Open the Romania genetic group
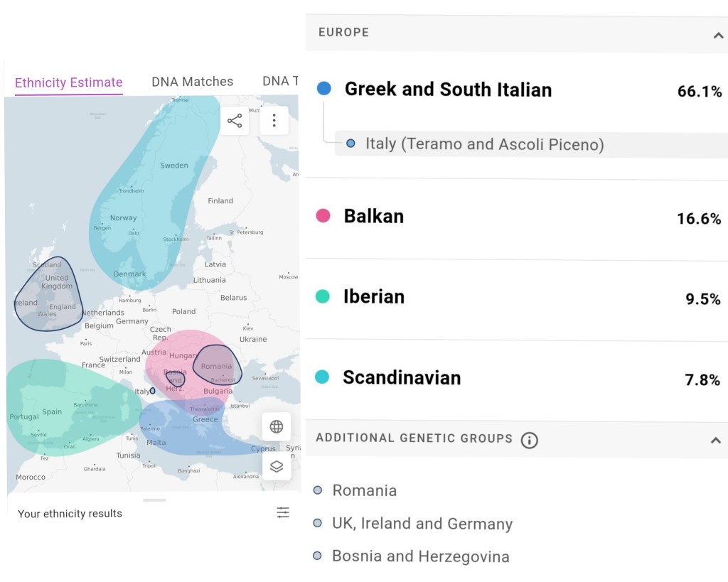 [x=364, y=490]
